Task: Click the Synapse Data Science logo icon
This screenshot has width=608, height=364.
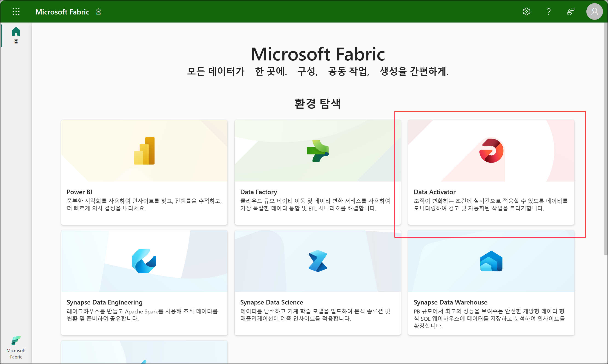Action: (317, 261)
